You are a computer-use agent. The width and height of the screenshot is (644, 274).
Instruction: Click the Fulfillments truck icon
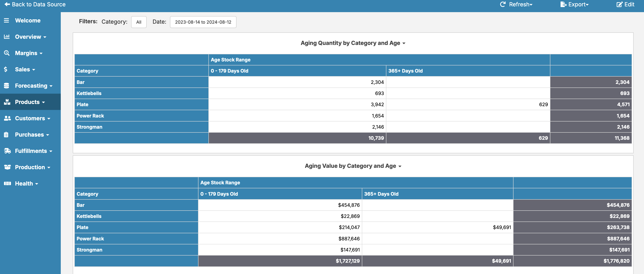pyautogui.click(x=7, y=151)
